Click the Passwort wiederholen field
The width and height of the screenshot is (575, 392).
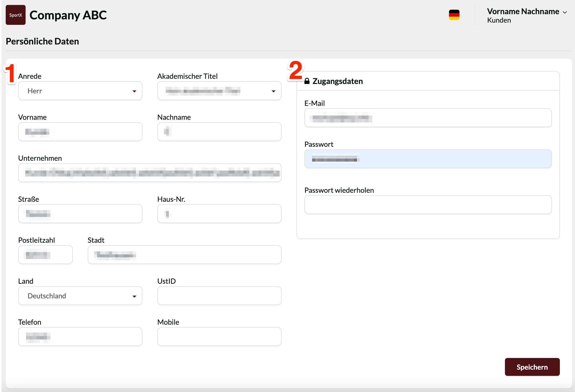[428, 205]
